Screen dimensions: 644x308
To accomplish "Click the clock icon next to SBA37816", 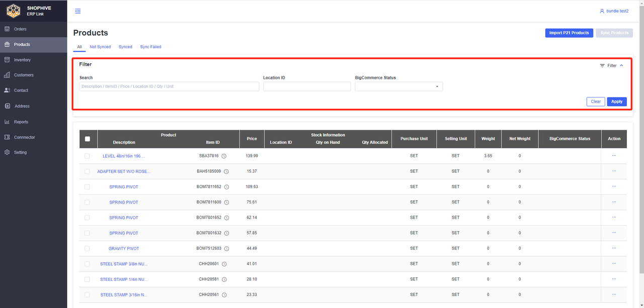I will click(x=224, y=156).
